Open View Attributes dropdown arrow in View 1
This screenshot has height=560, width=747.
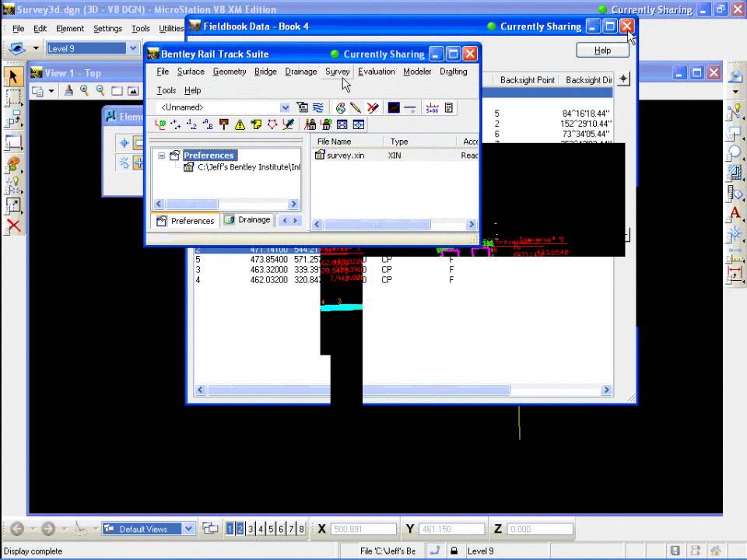pyautogui.click(x=51, y=91)
